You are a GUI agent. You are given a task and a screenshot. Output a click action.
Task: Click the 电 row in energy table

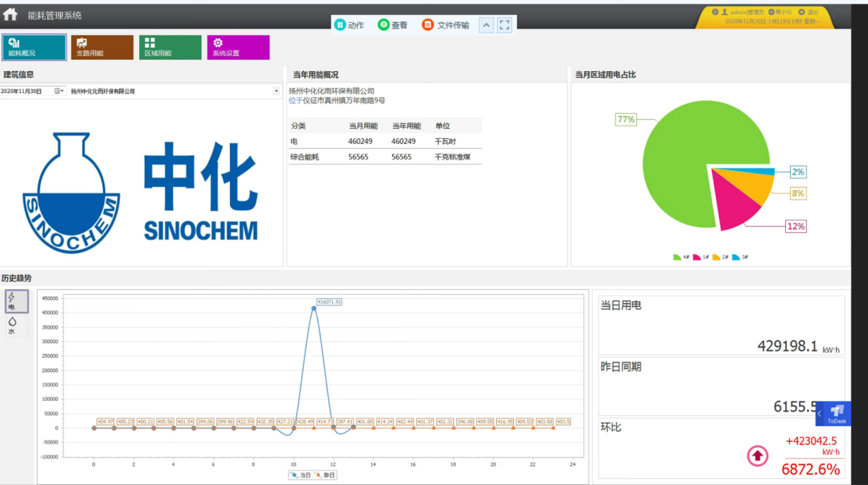coord(385,141)
